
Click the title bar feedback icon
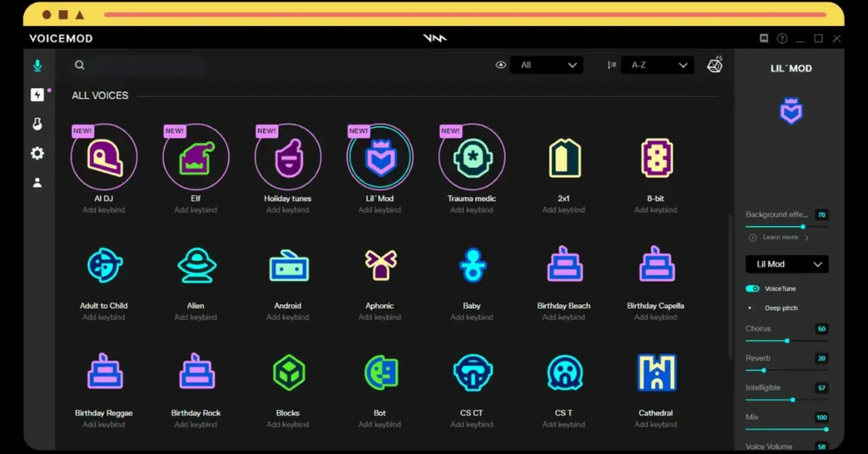[764, 38]
